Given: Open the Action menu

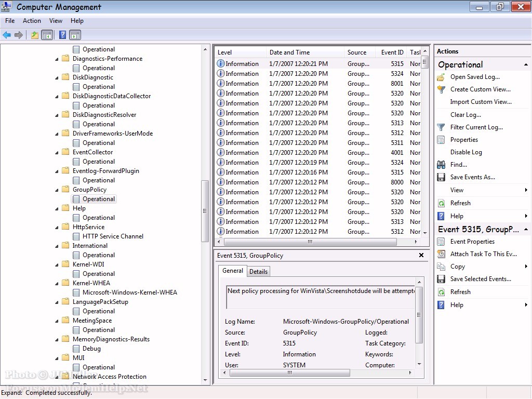Looking at the screenshot, I should pyautogui.click(x=32, y=21).
